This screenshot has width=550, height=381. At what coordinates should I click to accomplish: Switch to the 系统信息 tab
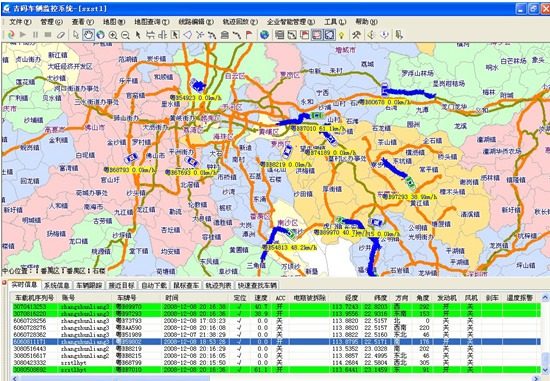coord(56,285)
